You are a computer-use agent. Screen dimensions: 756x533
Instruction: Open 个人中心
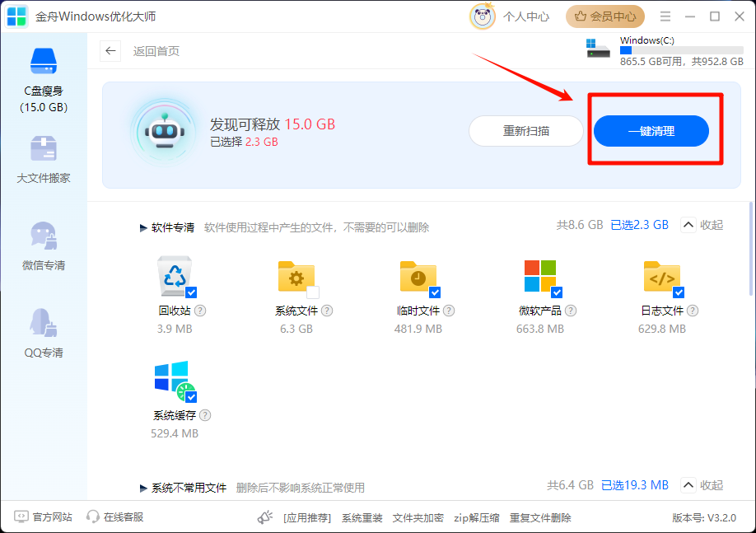pyautogui.click(x=526, y=16)
